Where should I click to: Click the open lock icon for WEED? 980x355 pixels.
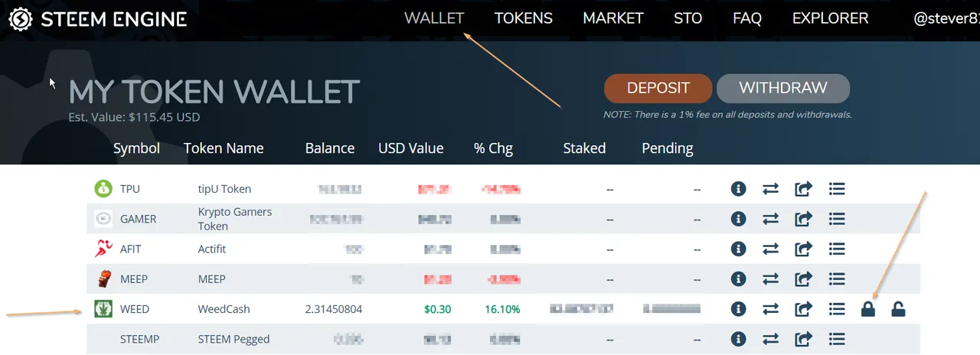click(899, 309)
